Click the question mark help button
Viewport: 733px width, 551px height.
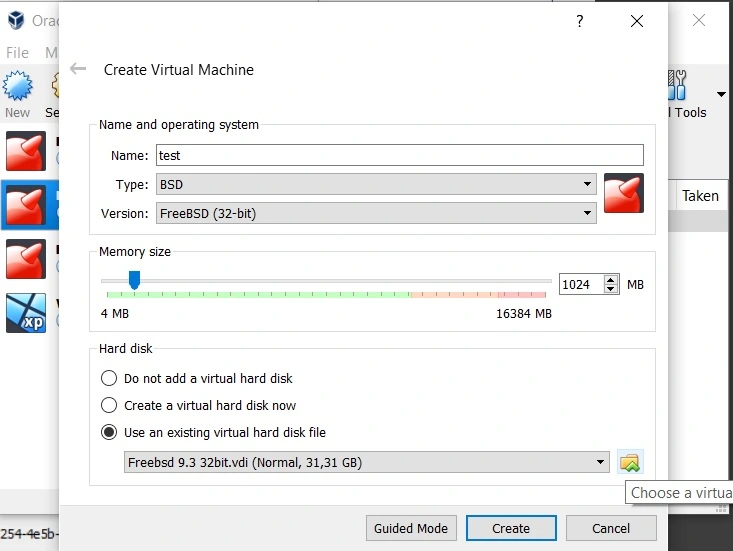pos(579,21)
